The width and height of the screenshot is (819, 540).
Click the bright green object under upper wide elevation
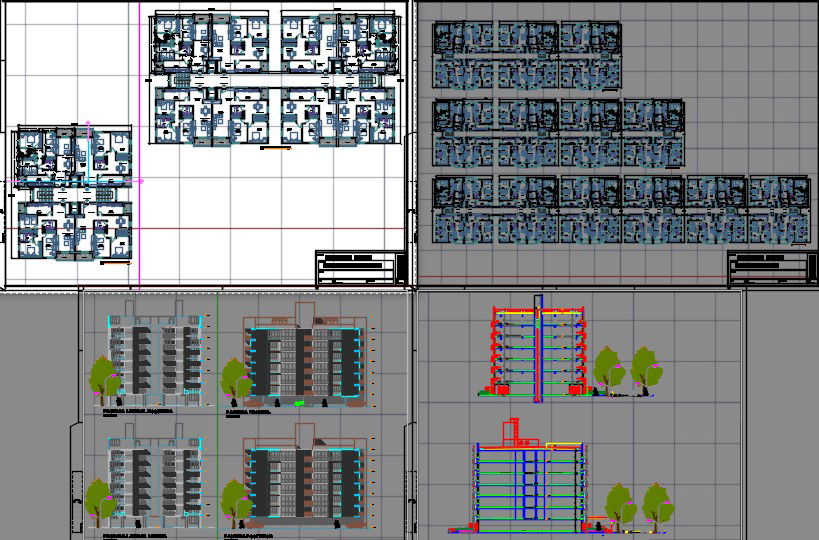pyautogui.click(x=299, y=403)
